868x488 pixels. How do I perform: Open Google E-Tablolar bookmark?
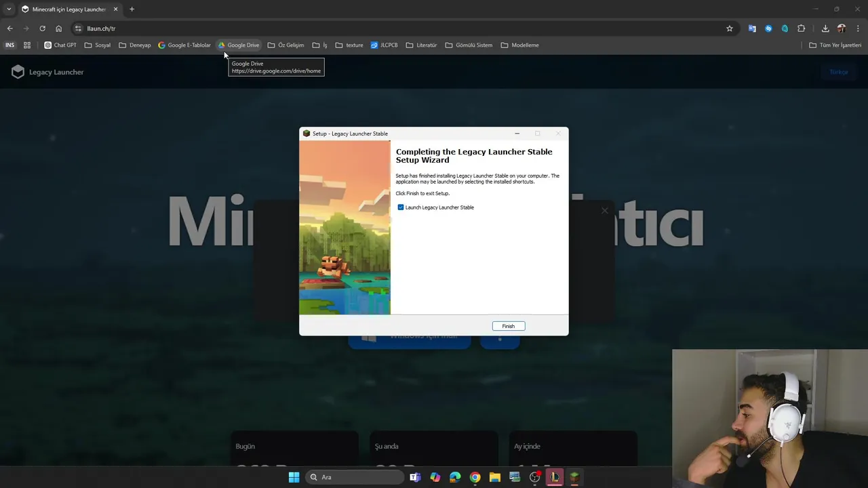click(184, 45)
